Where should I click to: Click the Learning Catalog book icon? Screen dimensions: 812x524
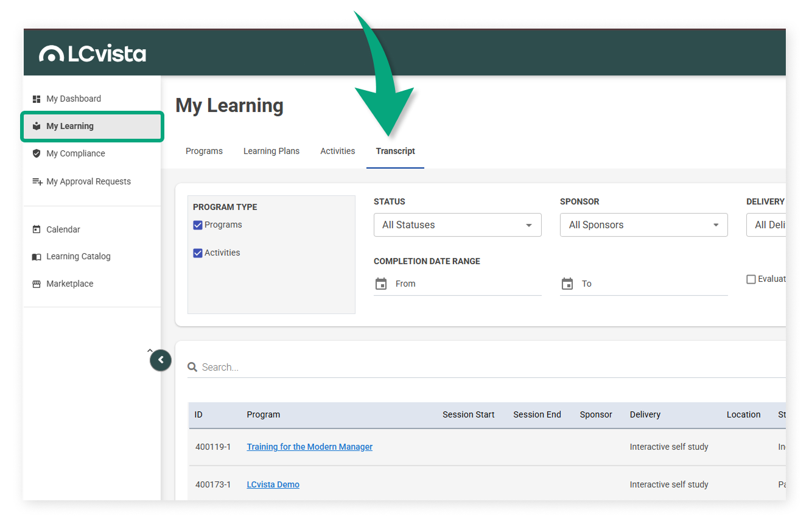pos(37,257)
